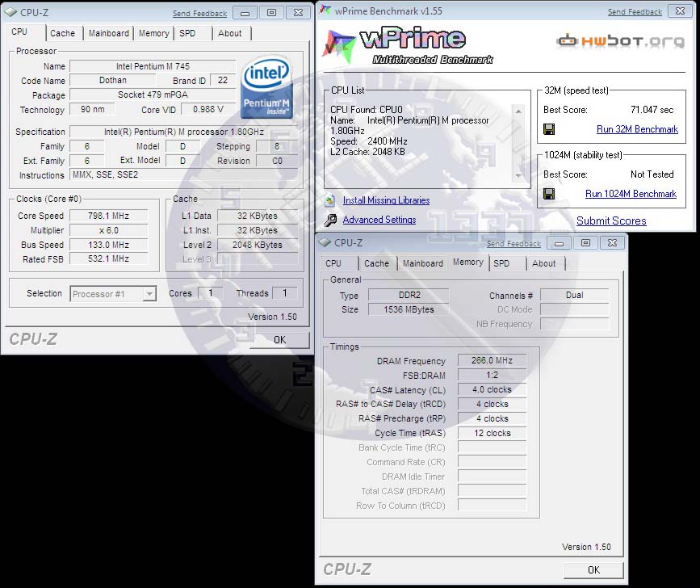
Task: Minimize the left CPU-Z window
Action: click(x=245, y=13)
